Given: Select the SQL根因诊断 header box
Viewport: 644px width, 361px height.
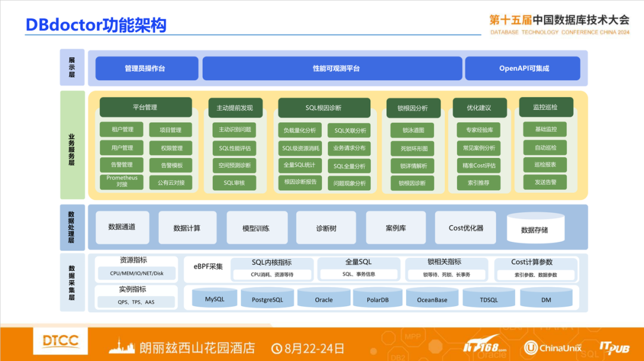Looking at the screenshot, I should click(324, 108).
